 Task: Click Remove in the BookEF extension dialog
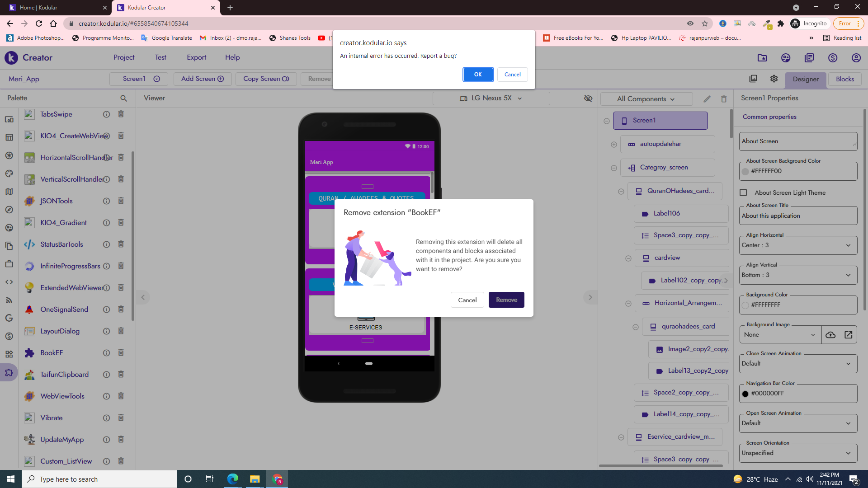click(506, 300)
